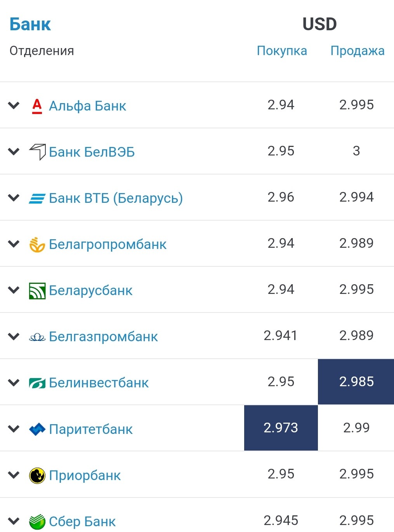Click the Беларусбанк green logo icon
Screen dimensions: 394x532
[37, 290]
